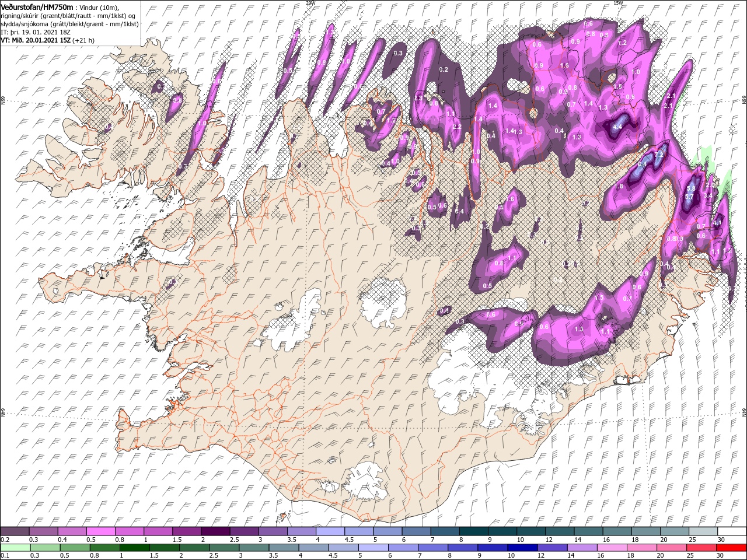This screenshot has width=747, height=560.
Task: Pick the top-row magenta swatch between 0.5 and 0.8
Action: point(100,531)
